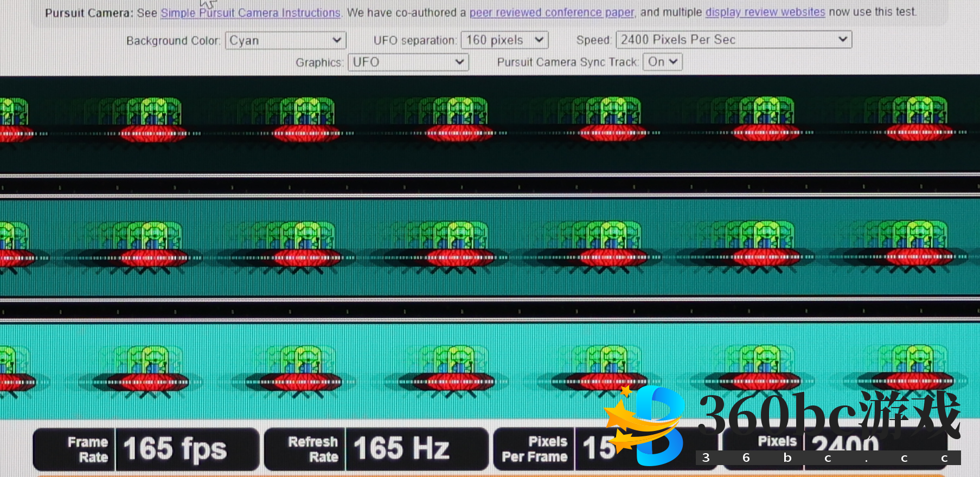
Task: Open the Graphics dropdown set to UFO
Action: pyautogui.click(x=408, y=62)
